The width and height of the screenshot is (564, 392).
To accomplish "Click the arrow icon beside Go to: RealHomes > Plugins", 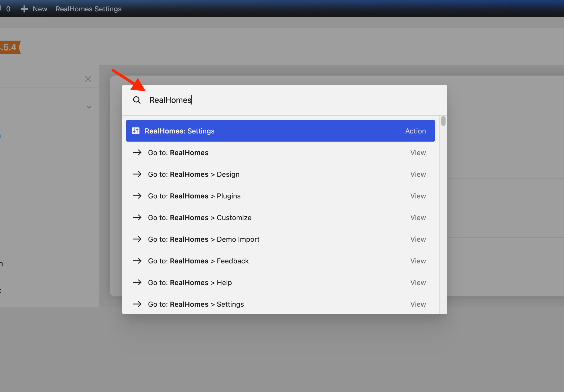I will click(x=137, y=196).
